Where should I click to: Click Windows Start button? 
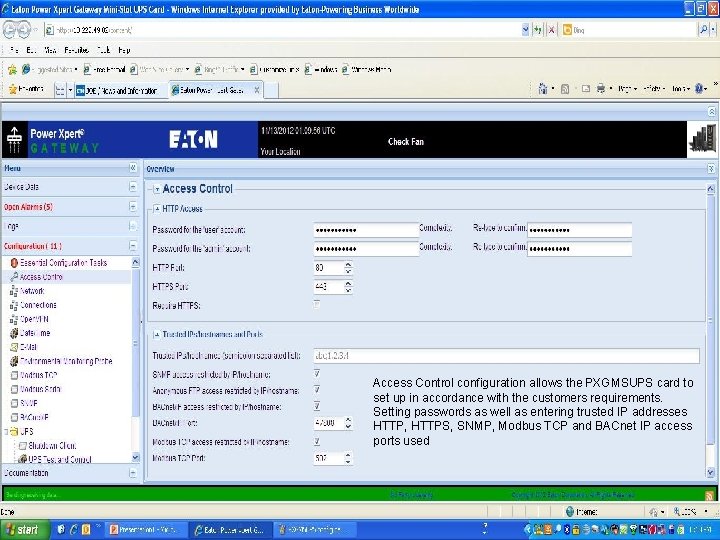24,530
